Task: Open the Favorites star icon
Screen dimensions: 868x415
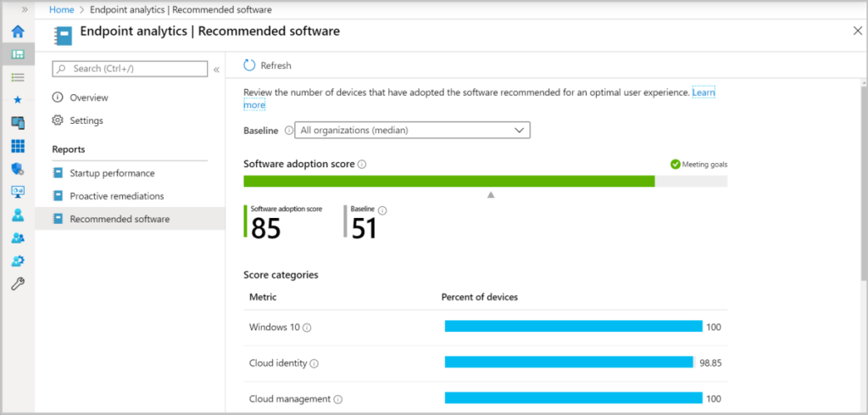Action: point(17,99)
